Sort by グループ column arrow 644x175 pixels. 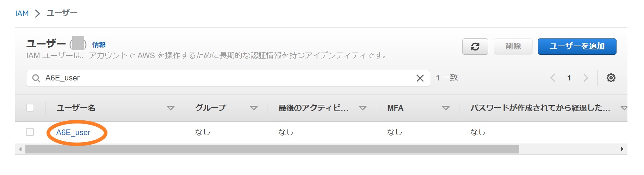click(254, 108)
